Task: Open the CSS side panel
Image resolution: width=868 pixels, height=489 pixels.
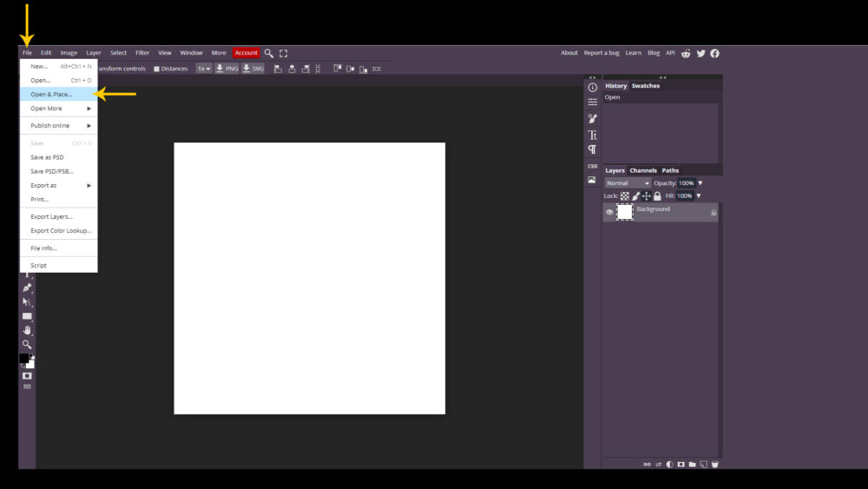Action: click(x=592, y=166)
